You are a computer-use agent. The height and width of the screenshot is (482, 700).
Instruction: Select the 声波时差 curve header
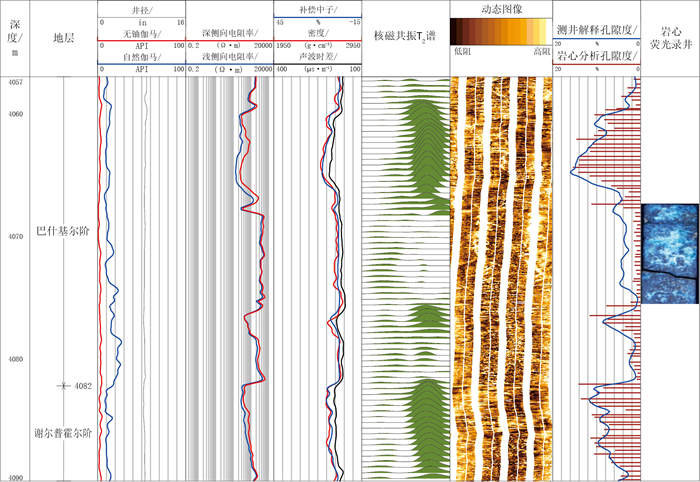(316, 58)
